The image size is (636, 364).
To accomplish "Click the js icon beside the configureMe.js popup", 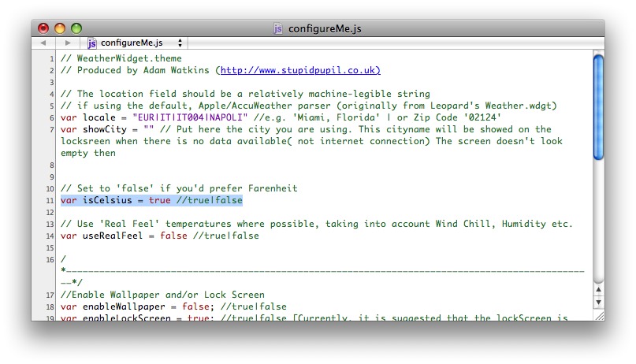I will 92,43.
